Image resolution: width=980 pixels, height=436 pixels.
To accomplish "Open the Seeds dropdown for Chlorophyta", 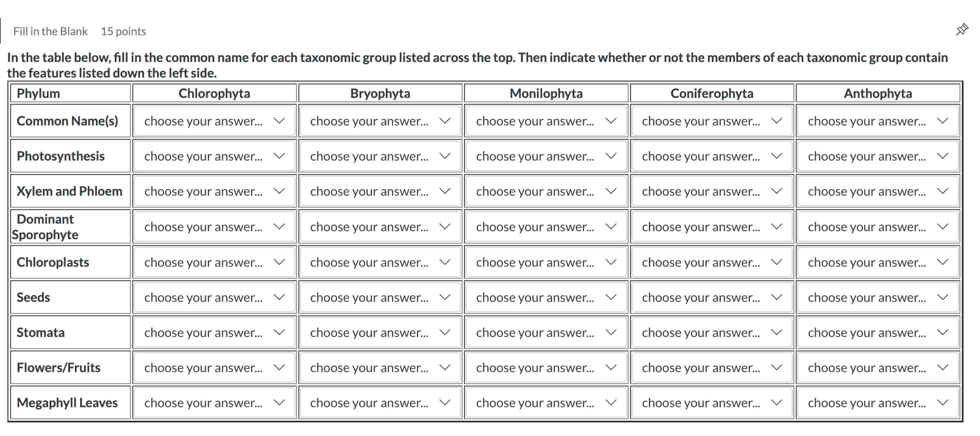I will 214,297.
